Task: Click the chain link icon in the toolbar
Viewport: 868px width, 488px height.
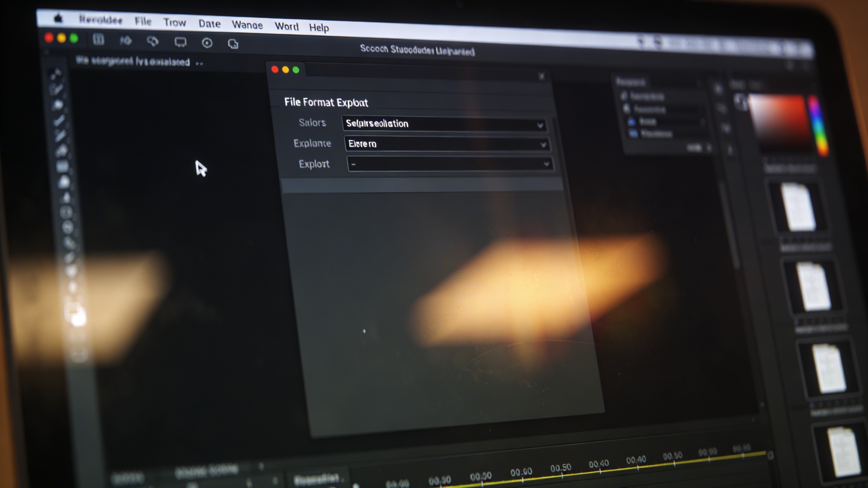Action: point(153,41)
